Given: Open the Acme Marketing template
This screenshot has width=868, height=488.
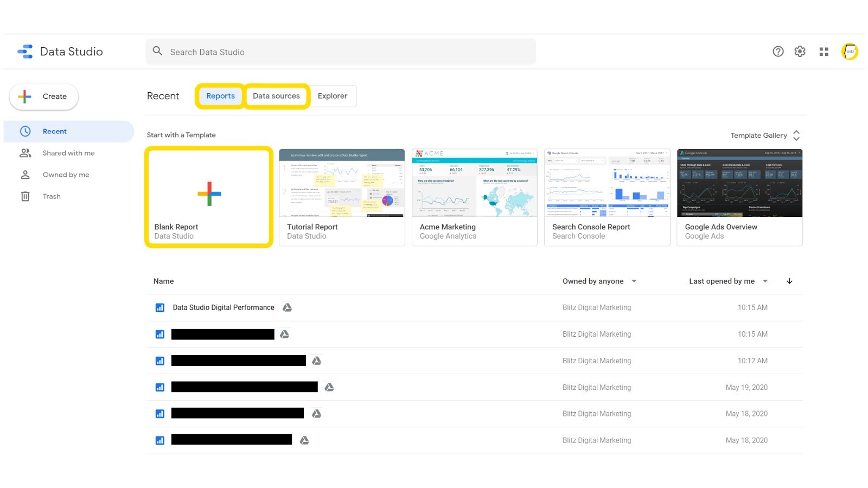Looking at the screenshot, I should point(475,197).
